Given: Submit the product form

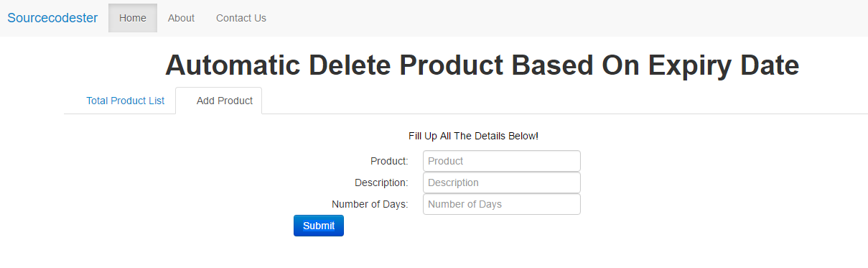Looking at the screenshot, I should pos(319,226).
